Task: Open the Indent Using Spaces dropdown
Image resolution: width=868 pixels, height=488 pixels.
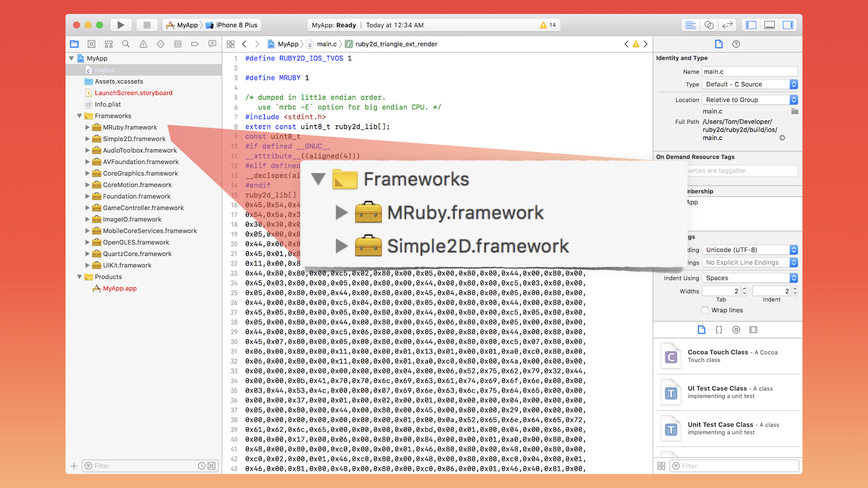Action: tap(750, 278)
